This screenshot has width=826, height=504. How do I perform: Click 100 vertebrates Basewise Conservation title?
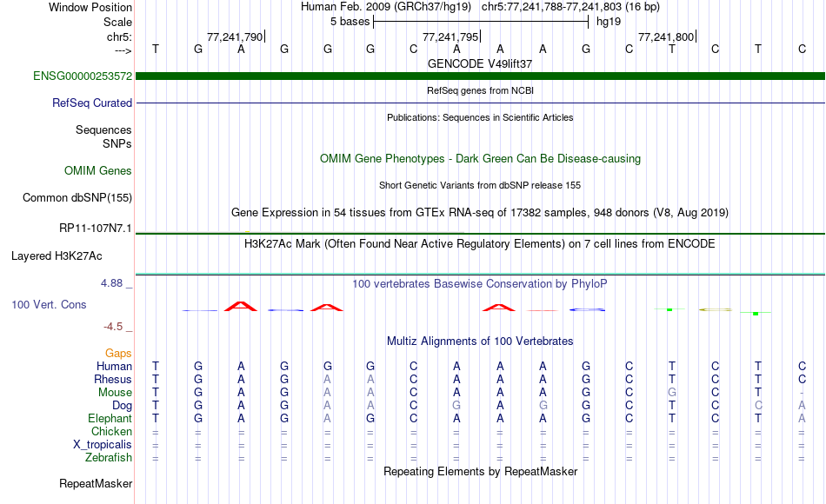pos(480,284)
